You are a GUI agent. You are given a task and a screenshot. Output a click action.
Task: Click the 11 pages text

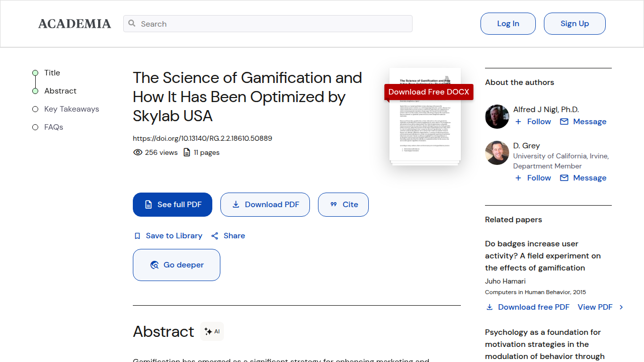(207, 152)
